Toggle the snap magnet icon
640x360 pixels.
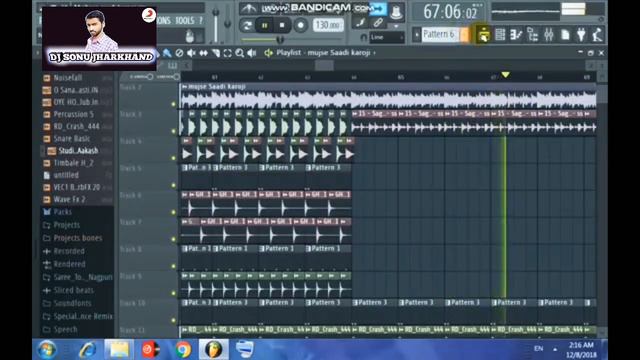(363, 38)
